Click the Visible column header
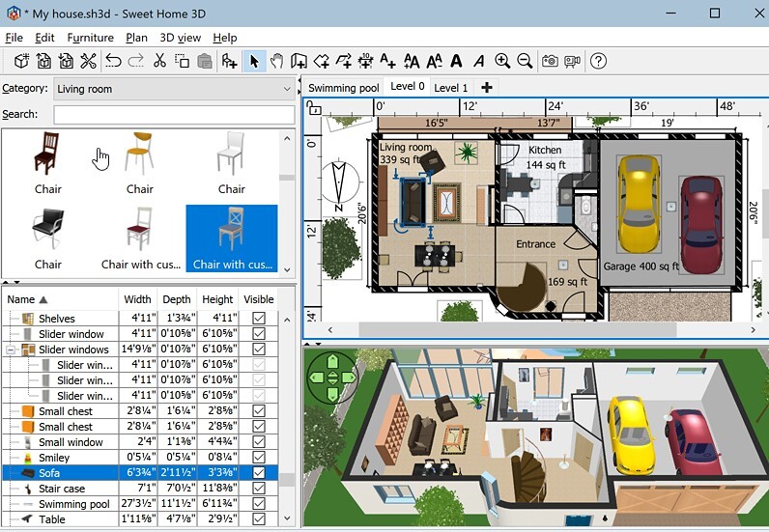 [259, 299]
